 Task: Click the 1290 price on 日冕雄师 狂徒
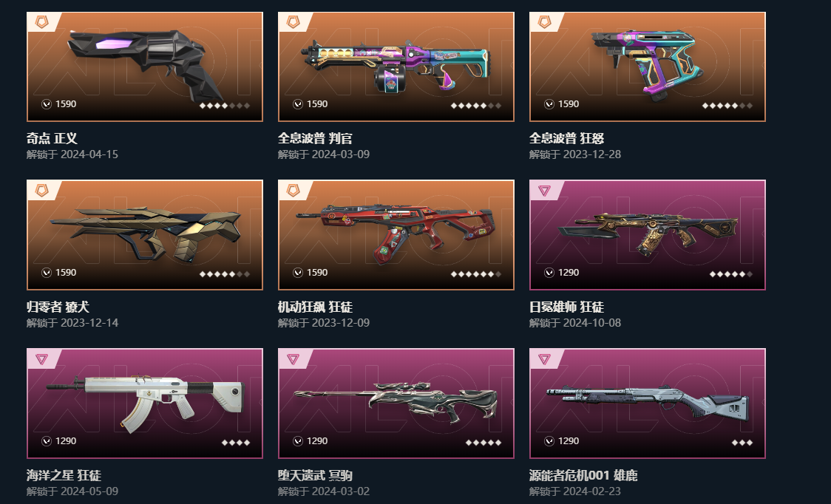coord(568,273)
